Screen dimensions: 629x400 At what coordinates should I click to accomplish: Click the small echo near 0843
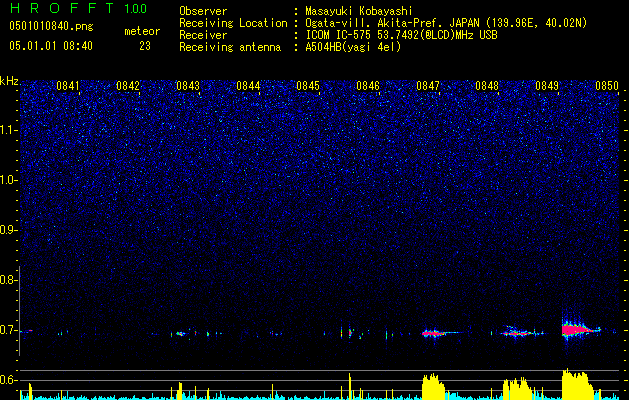[x=181, y=333]
